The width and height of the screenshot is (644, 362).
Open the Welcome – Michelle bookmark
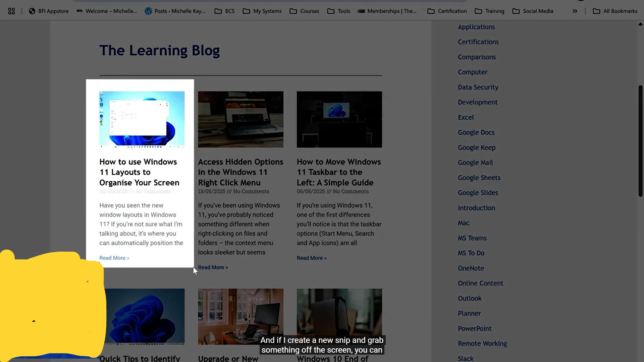(x=107, y=11)
